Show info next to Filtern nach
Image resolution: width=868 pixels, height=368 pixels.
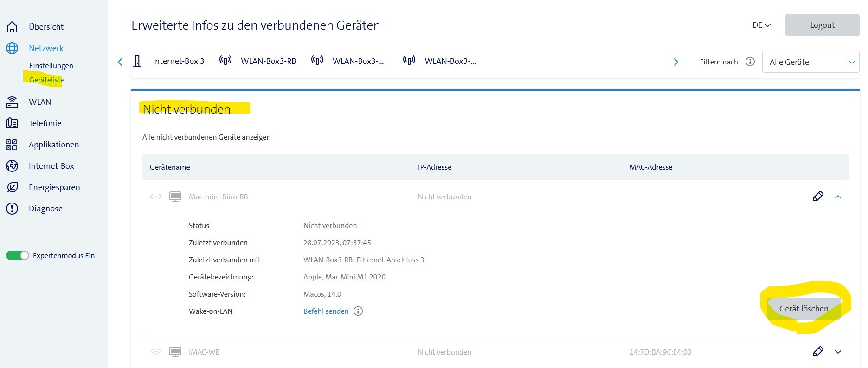[x=750, y=62]
